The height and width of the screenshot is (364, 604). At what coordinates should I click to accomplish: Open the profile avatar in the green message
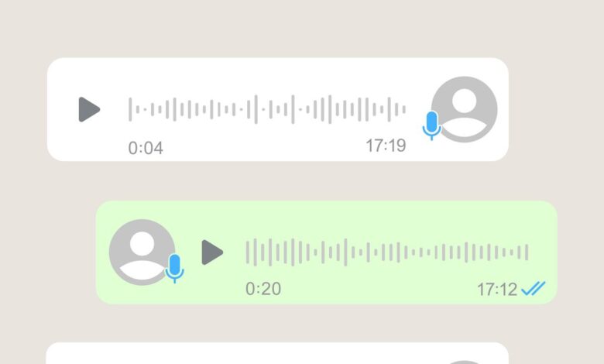142,252
